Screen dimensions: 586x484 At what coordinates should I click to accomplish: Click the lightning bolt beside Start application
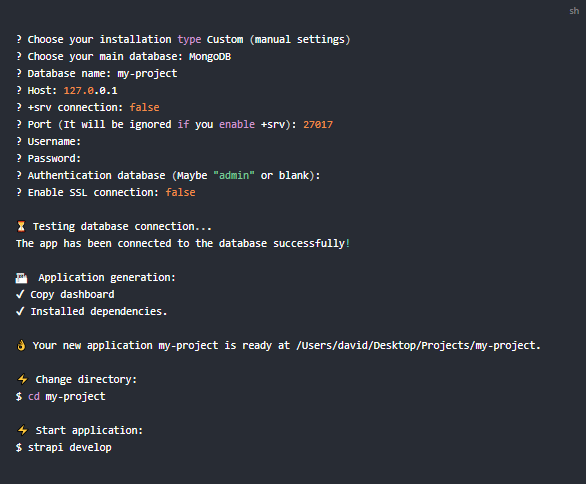[x=22, y=431]
